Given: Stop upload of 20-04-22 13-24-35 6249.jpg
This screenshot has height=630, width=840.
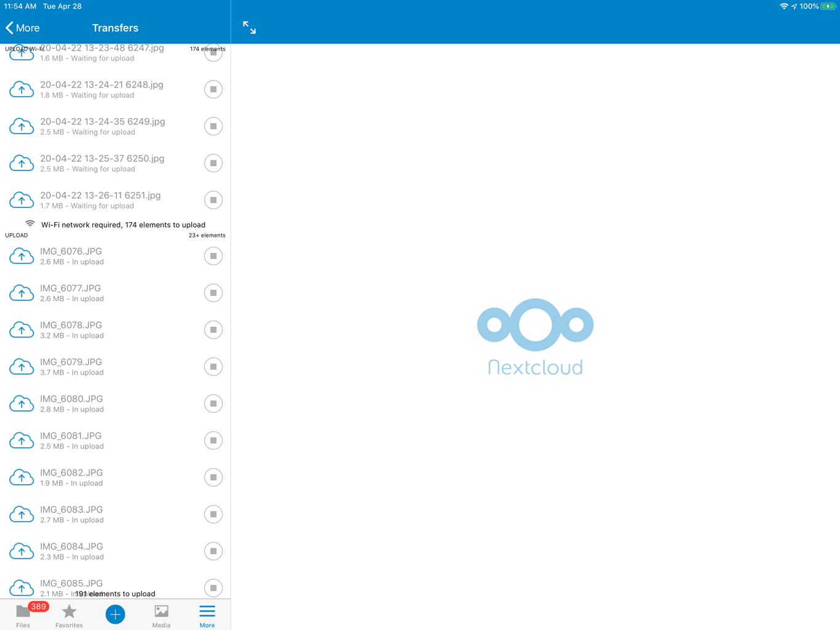Looking at the screenshot, I should (213, 126).
